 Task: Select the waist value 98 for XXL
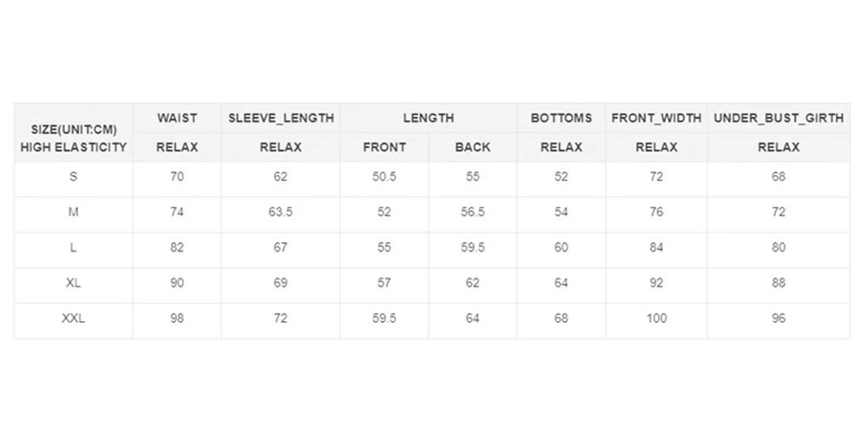[177, 319]
